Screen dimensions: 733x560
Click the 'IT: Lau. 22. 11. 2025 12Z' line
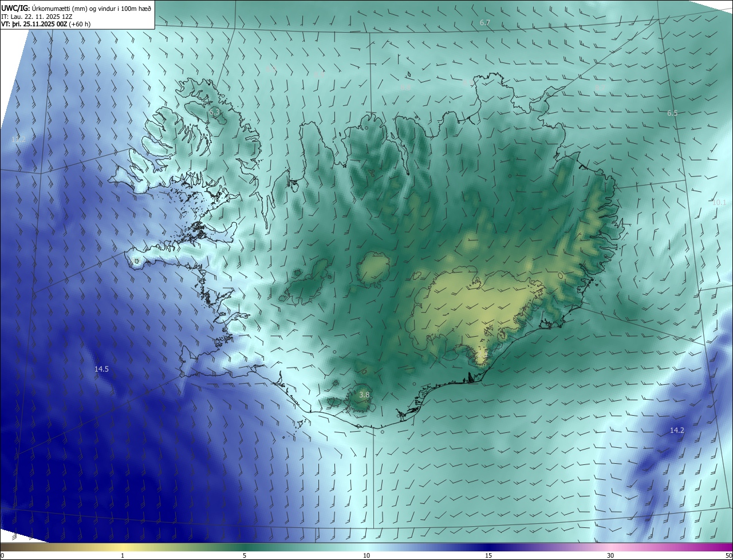pos(37,17)
